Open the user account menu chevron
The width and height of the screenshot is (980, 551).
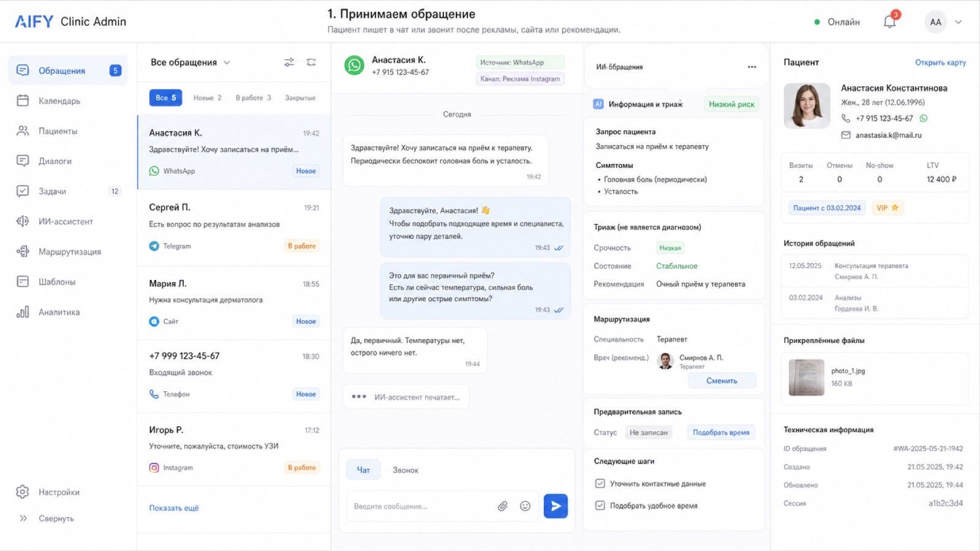(959, 22)
